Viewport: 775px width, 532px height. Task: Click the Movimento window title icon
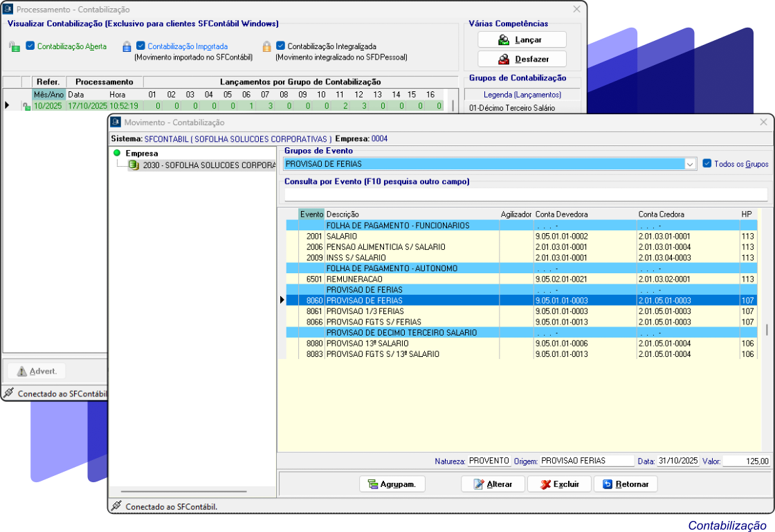coord(116,122)
